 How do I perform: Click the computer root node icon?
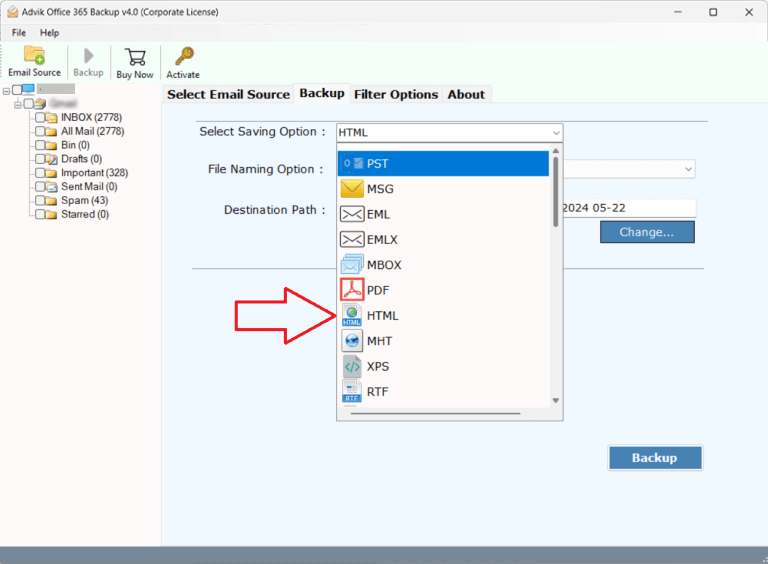tap(28, 89)
